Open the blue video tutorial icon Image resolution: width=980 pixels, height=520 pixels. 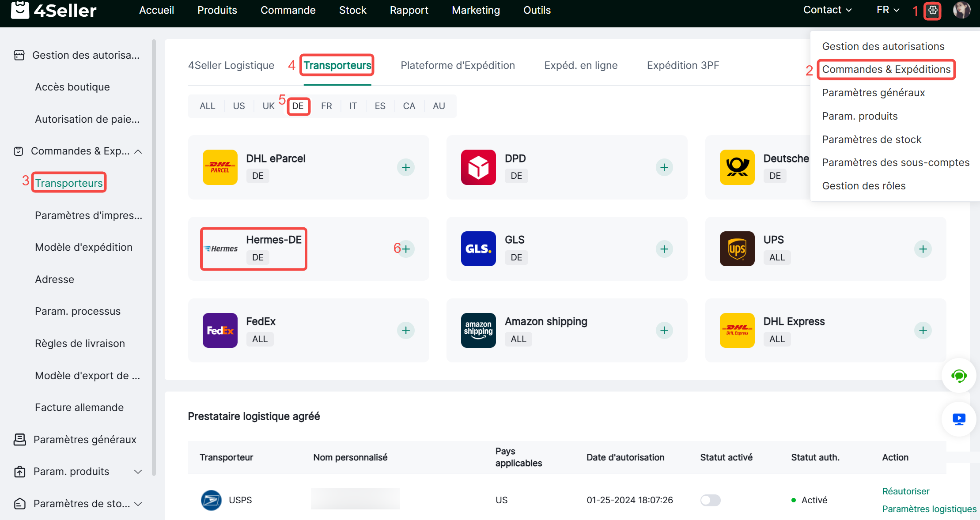pos(958,419)
